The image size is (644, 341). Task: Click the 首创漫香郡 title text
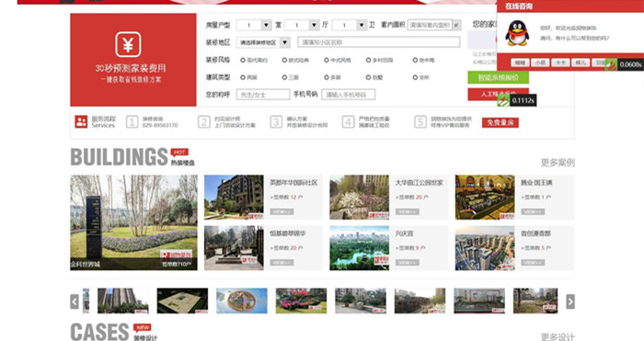[536, 233]
